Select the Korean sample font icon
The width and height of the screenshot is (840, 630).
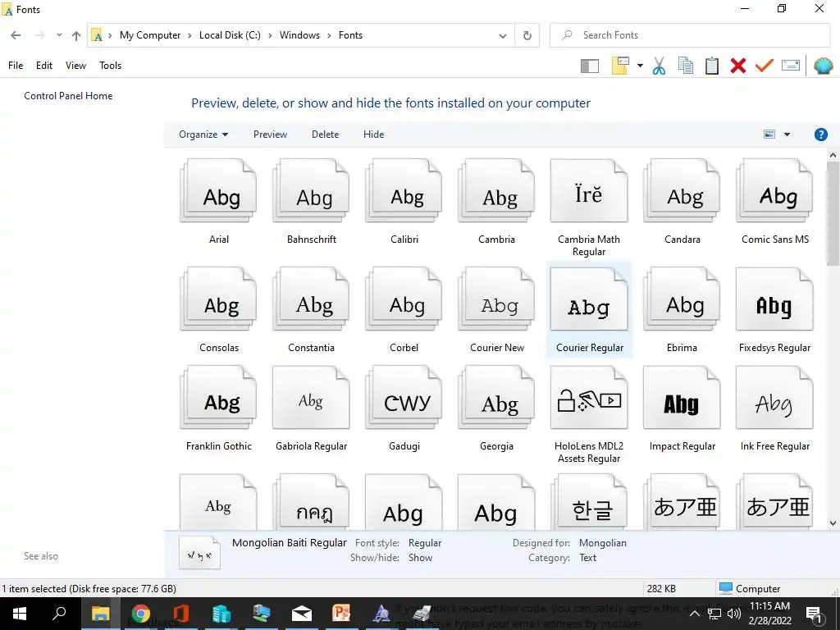pyautogui.click(x=589, y=502)
